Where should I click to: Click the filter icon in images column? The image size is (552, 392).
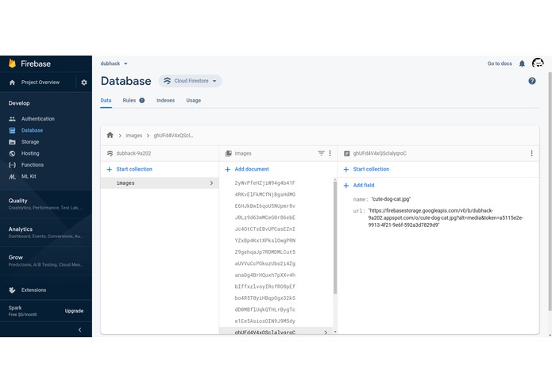(x=321, y=153)
